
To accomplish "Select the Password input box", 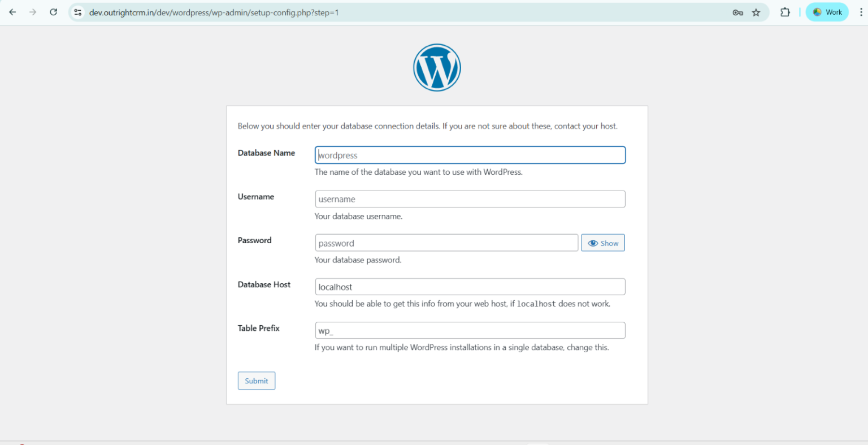I will [446, 243].
